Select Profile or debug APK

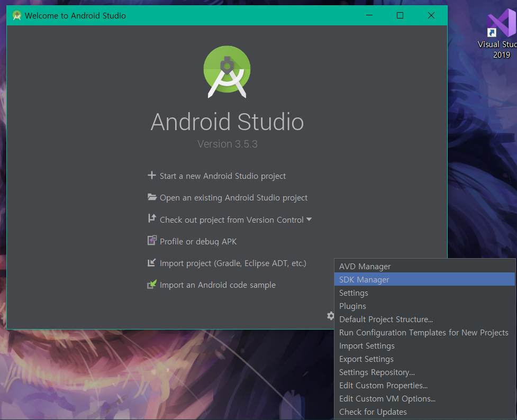click(198, 242)
